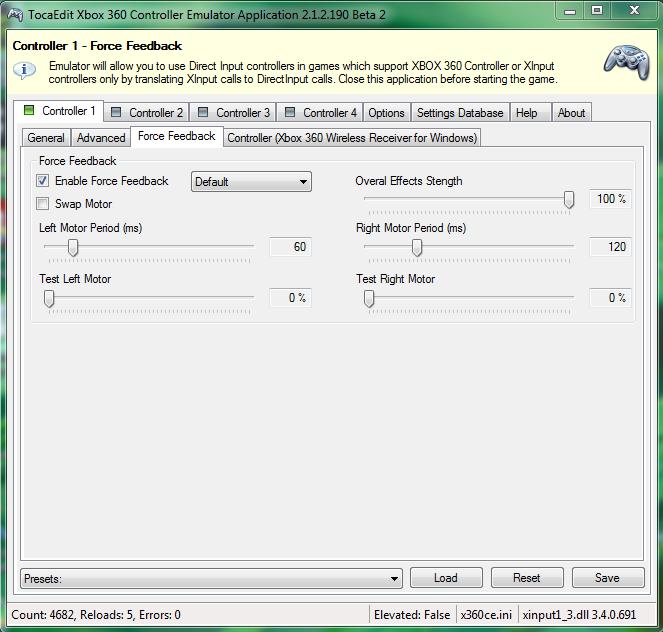Open the Xbox 360 Wireless Receiver sub-tab
Viewport: 663px width, 632px height.
352,138
